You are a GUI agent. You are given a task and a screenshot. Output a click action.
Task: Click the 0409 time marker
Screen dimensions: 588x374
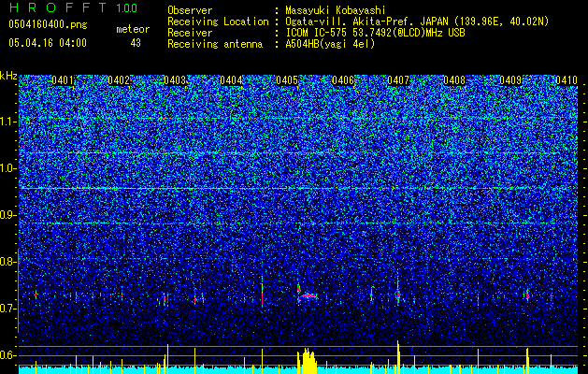point(510,80)
